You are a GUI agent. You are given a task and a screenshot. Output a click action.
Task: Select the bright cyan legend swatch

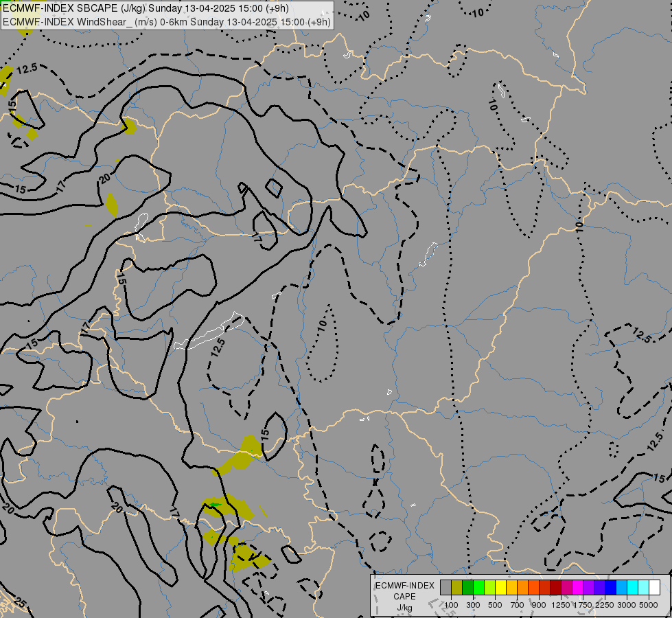pyautogui.click(x=633, y=587)
